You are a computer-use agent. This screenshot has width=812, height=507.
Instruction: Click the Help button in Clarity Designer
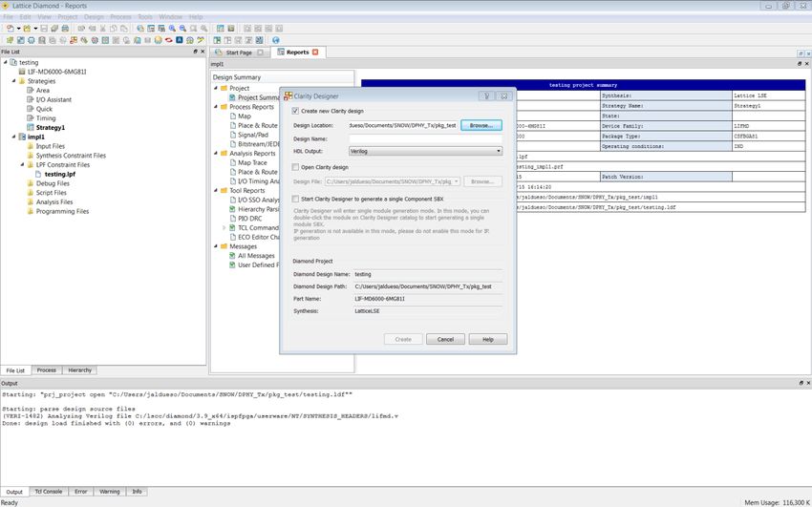tap(488, 339)
